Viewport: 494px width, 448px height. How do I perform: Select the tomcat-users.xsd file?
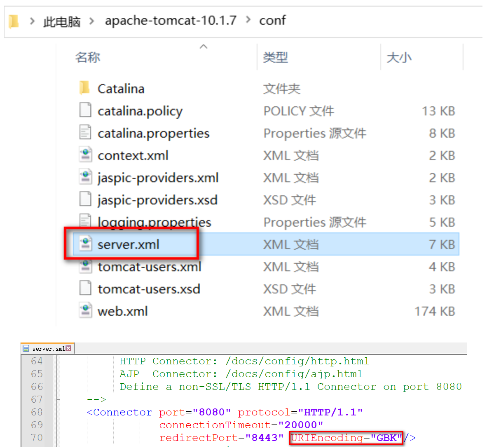coord(149,289)
